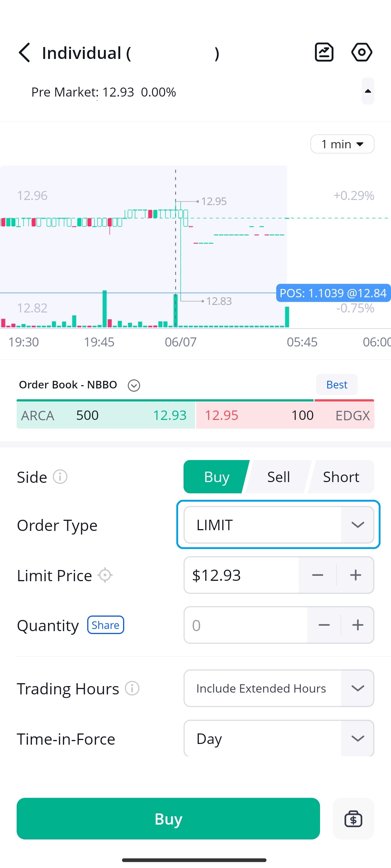Image resolution: width=391 pixels, height=868 pixels.
Task: Tap the Trading Hours info icon
Action: (132, 688)
